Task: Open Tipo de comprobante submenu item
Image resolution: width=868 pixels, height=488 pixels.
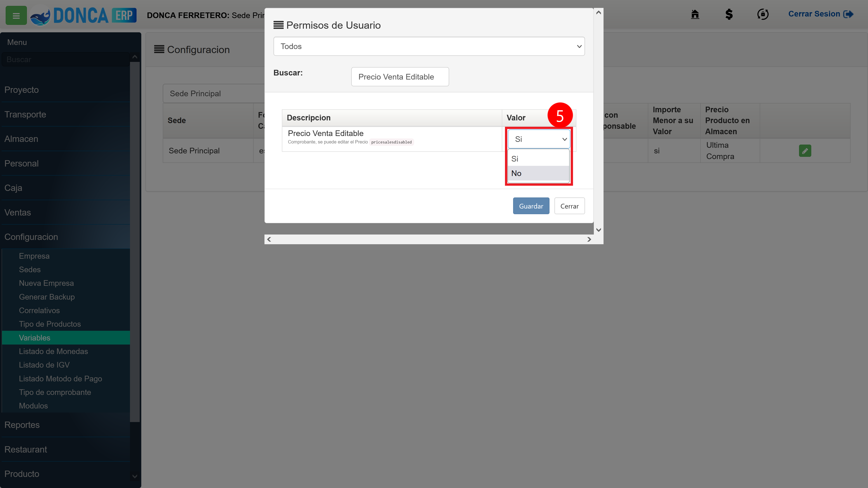Action: click(x=66, y=392)
